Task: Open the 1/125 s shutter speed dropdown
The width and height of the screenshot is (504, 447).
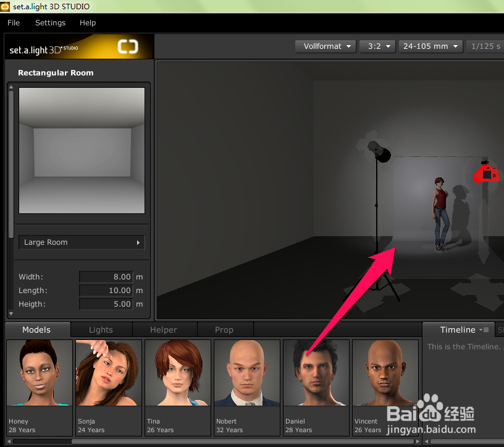Action: (485, 46)
